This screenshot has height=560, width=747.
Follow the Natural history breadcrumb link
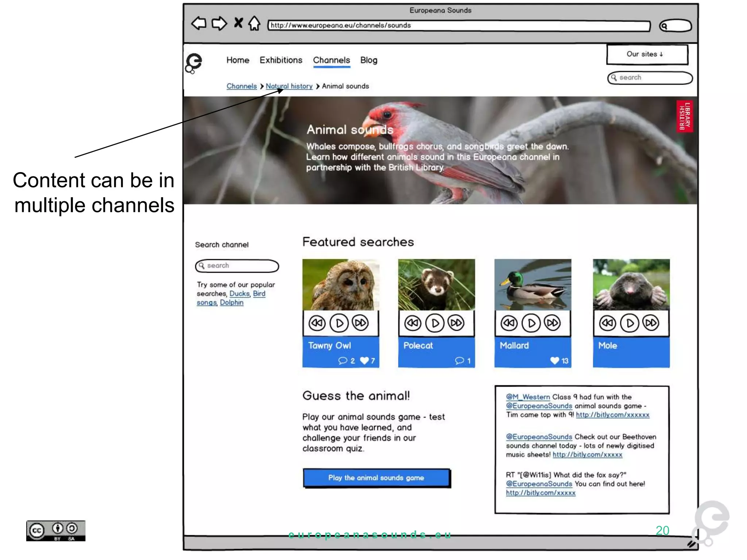pos(289,86)
